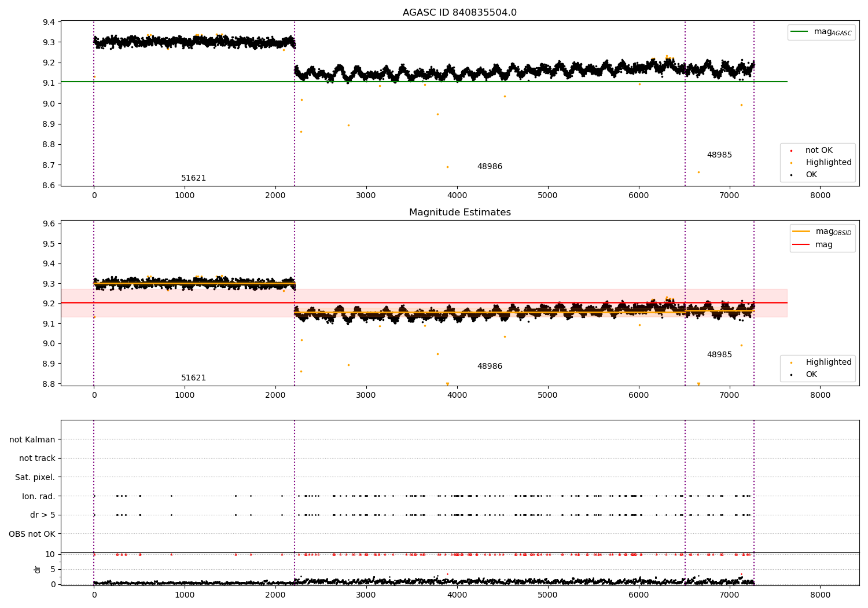Click obsid label 48986 in top plot
This screenshot has width=868, height=608.
[490, 167]
